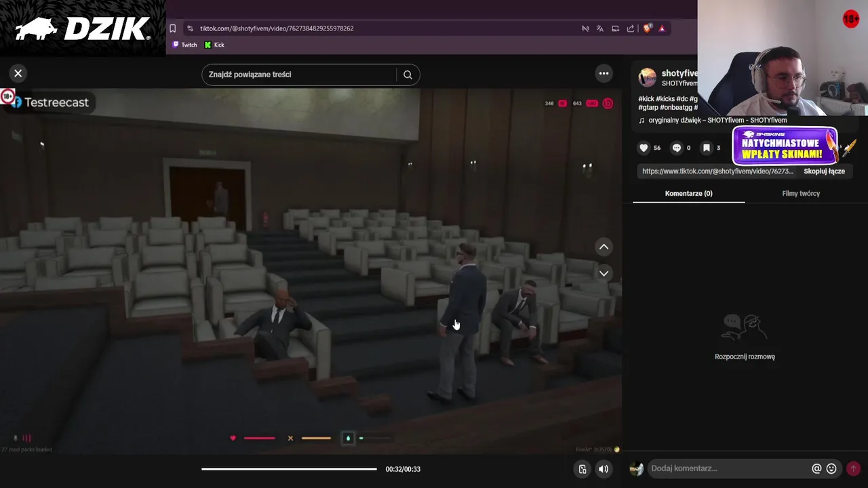Open comments via speech bubble icon

676,148
